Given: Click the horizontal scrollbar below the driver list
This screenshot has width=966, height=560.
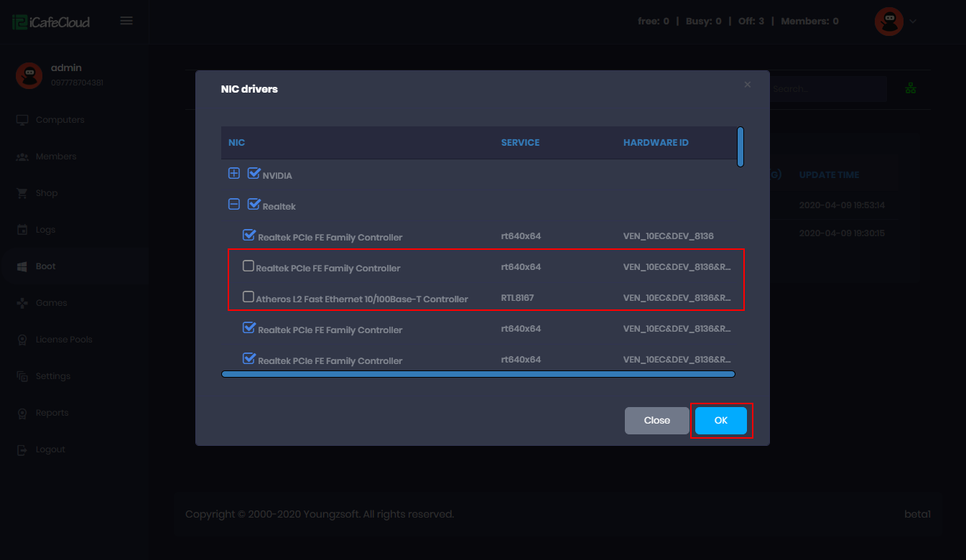Looking at the screenshot, I should [x=478, y=373].
